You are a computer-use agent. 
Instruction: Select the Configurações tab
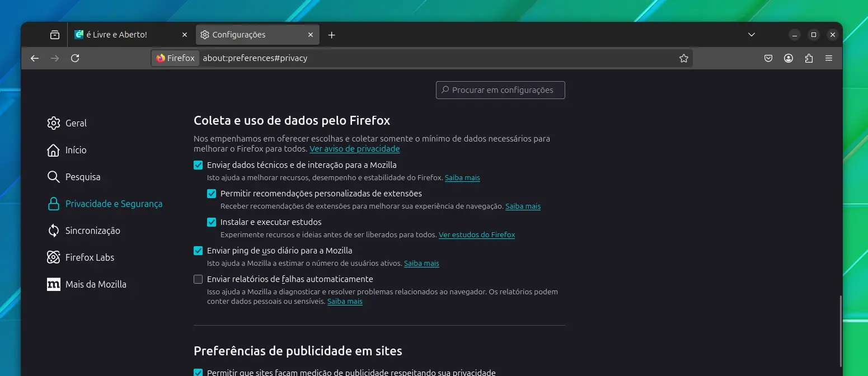257,35
